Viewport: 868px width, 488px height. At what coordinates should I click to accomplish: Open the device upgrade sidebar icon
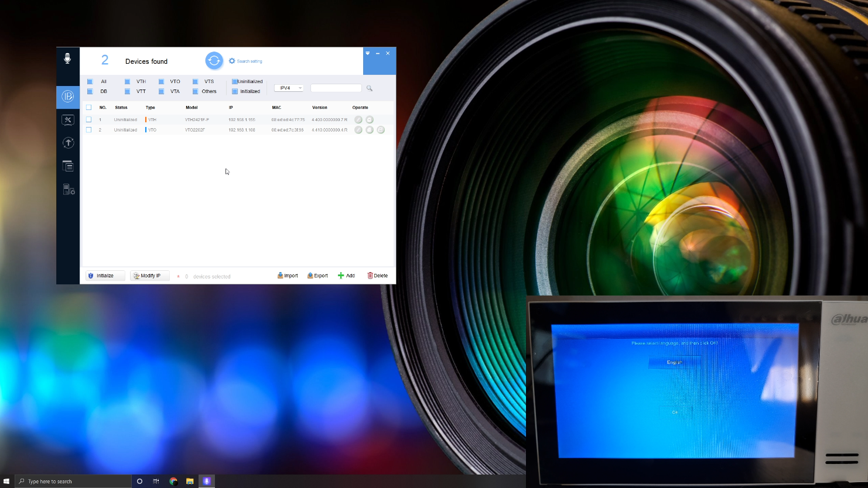(x=68, y=143)
